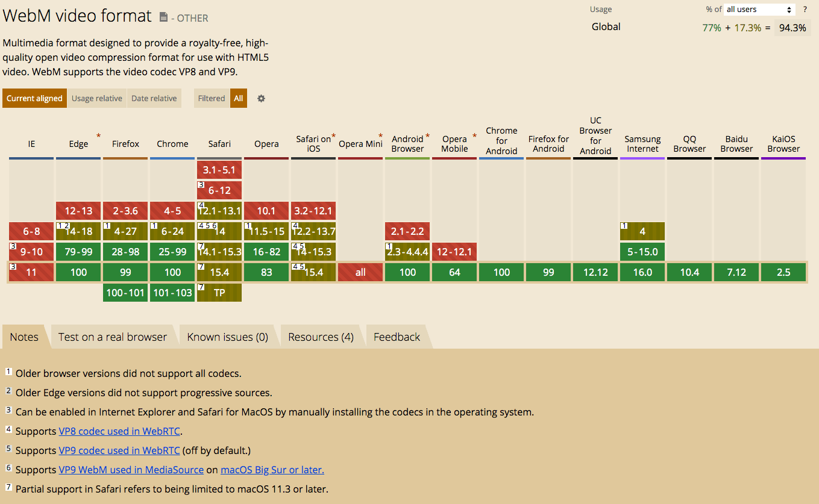Screen dimensions: 819x504
Task: Click the document icon next to the title
Action: pos(163,17)
